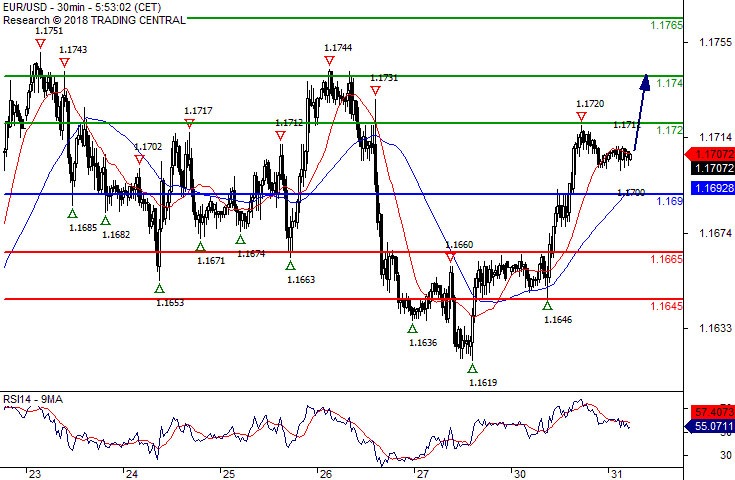Select green swing-low marker above 1.1636
735x480 pixels.
click(412, 328)
